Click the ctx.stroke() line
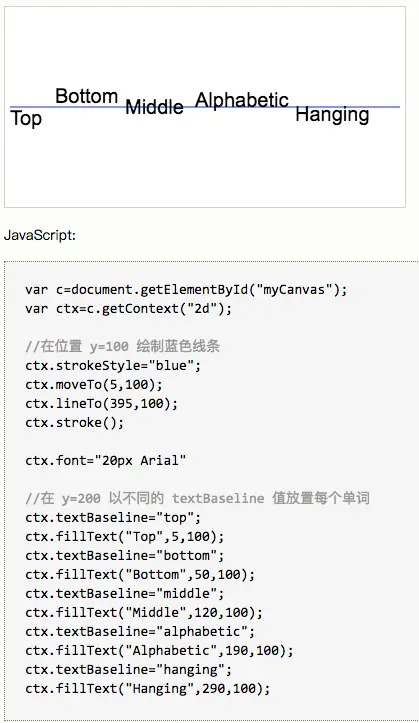419x723 pixels. coord(75,422)
